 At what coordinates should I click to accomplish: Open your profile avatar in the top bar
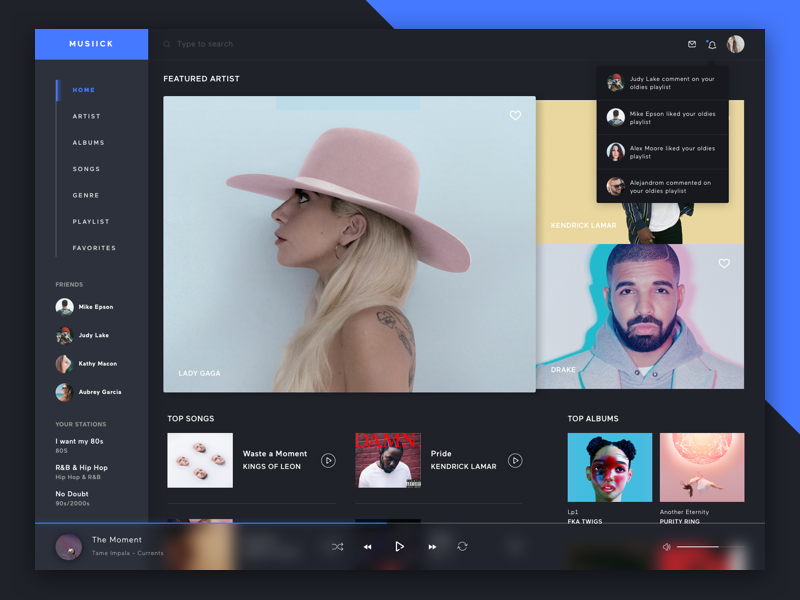coord(736,44)
